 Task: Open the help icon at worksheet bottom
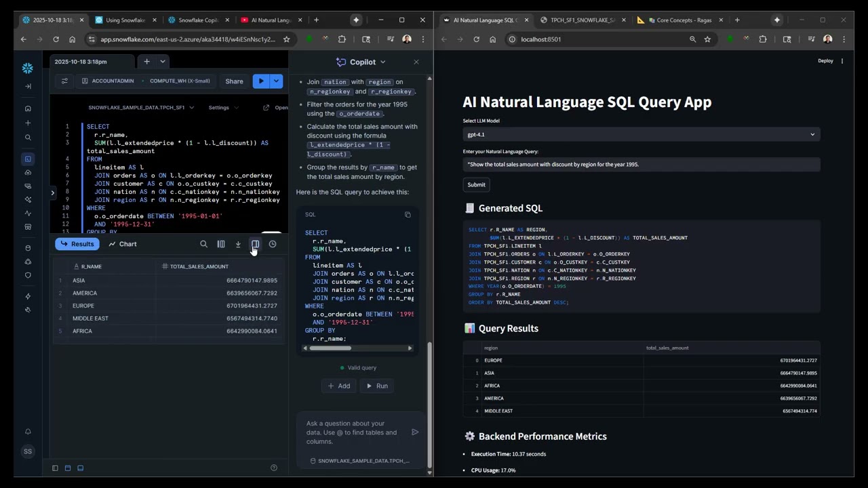click(274, 468)
